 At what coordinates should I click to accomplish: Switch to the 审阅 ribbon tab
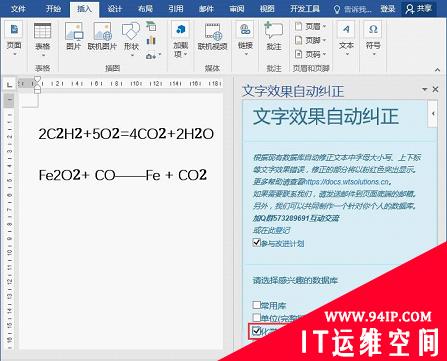click(237, 9)
